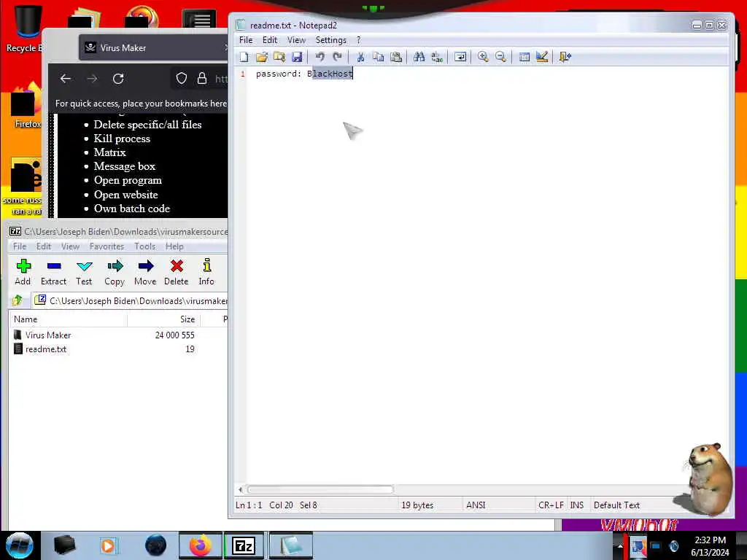Click the Open file folder icon in Notepad2
The height and width of the screenshot is (560, 747).
262,57
